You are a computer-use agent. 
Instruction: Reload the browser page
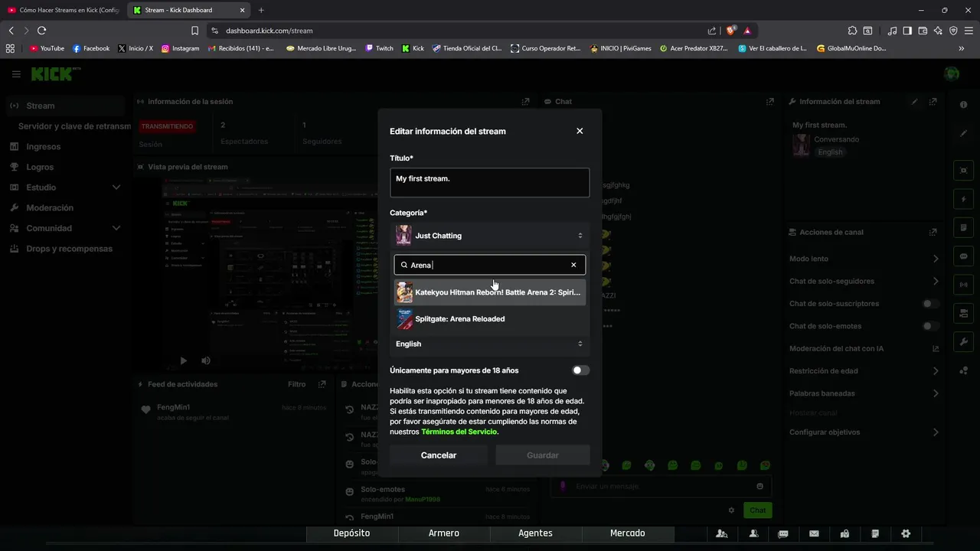[41, 31]
